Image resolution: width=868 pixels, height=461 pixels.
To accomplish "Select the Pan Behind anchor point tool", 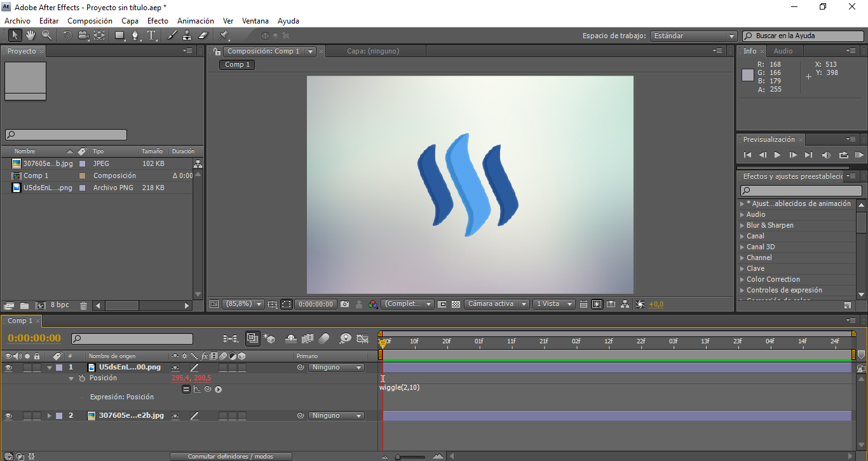I will [x=99, y=36].
